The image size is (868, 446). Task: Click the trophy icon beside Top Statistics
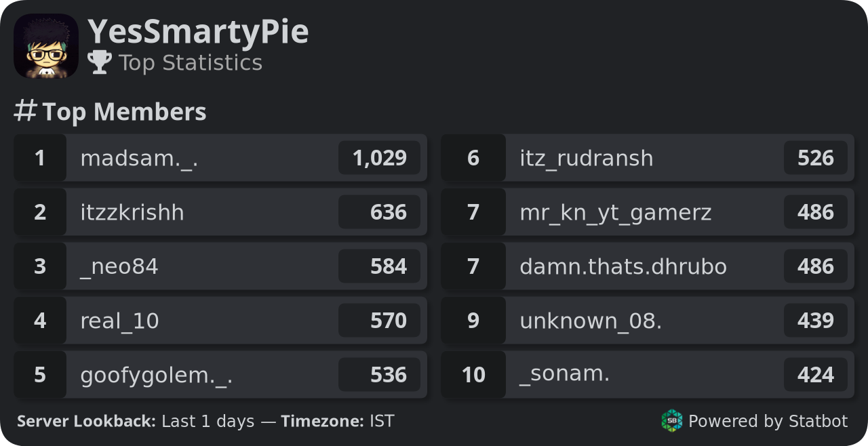(100, 62)
